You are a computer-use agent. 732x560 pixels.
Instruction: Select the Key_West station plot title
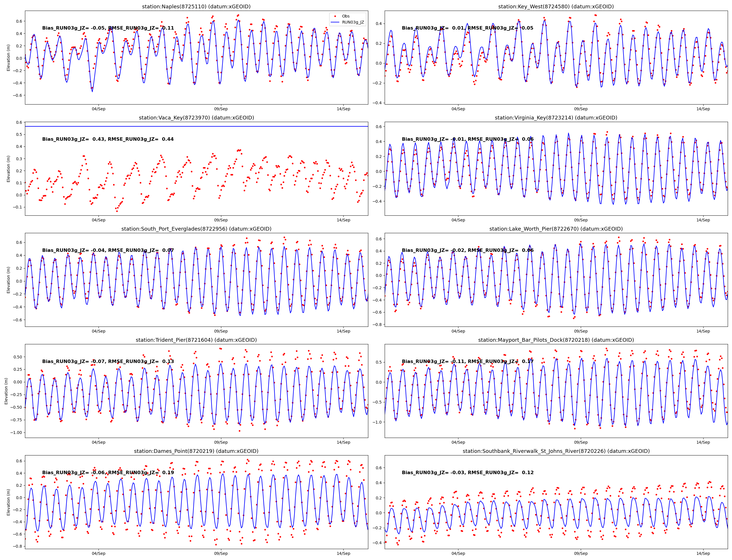point(556,7)
